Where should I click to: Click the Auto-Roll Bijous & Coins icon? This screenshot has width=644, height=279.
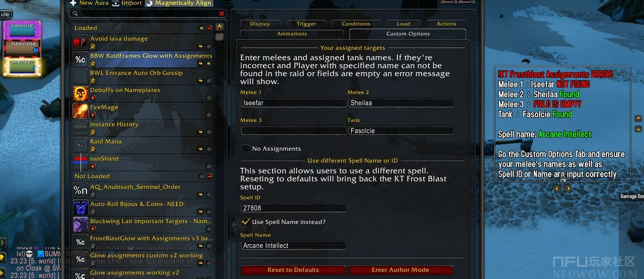coord(81,208)
